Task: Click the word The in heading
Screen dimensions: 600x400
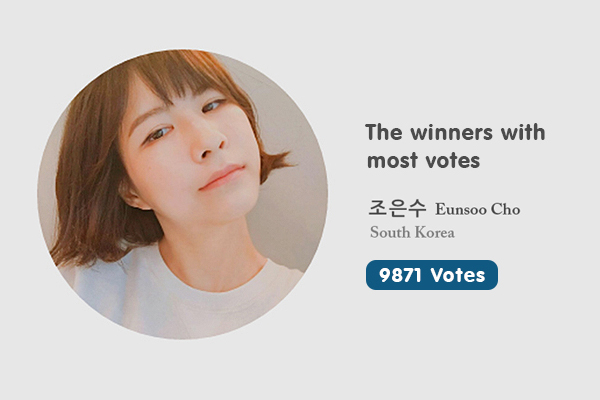Action: pyautogui.click(x=384, y=132)
